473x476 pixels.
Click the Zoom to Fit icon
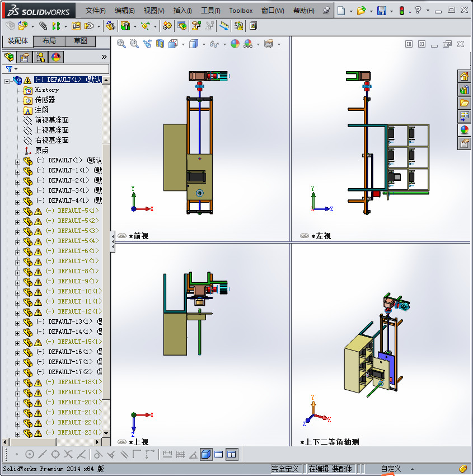[121, 44]
